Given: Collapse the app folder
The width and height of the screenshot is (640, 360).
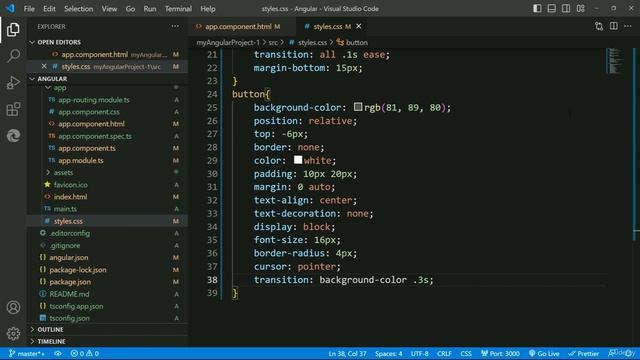Looking at the screenshot, I should pos(60,88).
